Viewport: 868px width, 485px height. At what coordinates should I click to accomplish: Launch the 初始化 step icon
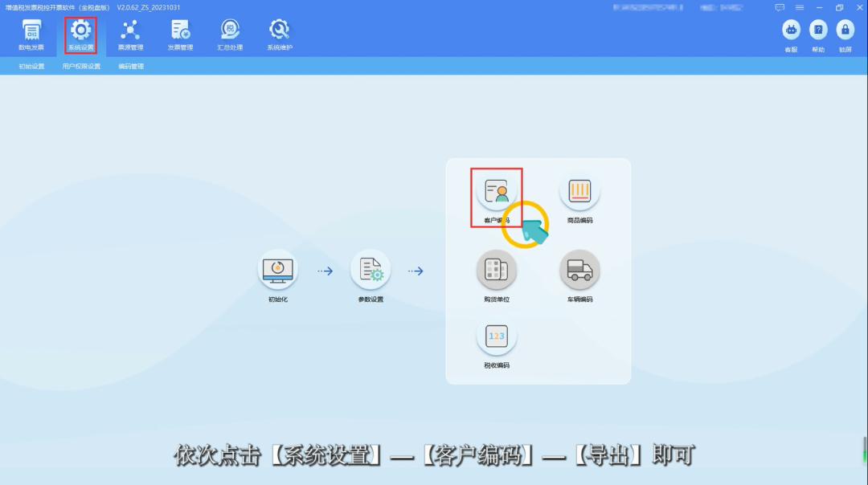tap(278, 270)
